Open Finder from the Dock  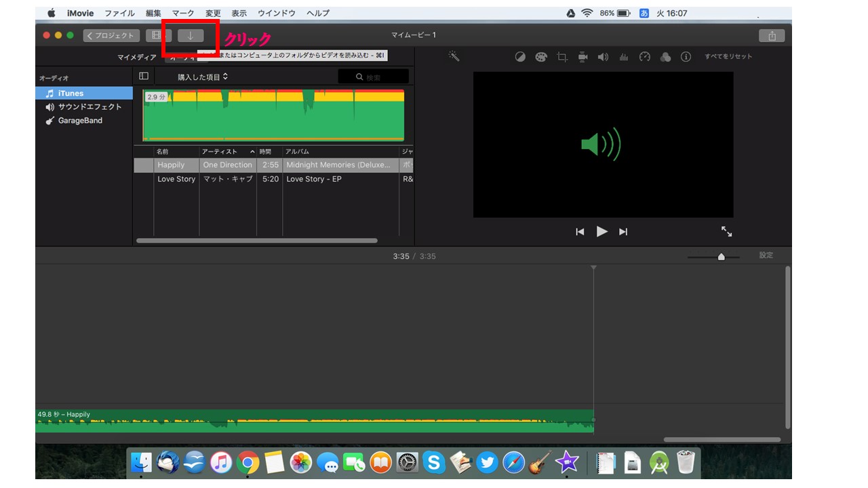pos(141,462)
